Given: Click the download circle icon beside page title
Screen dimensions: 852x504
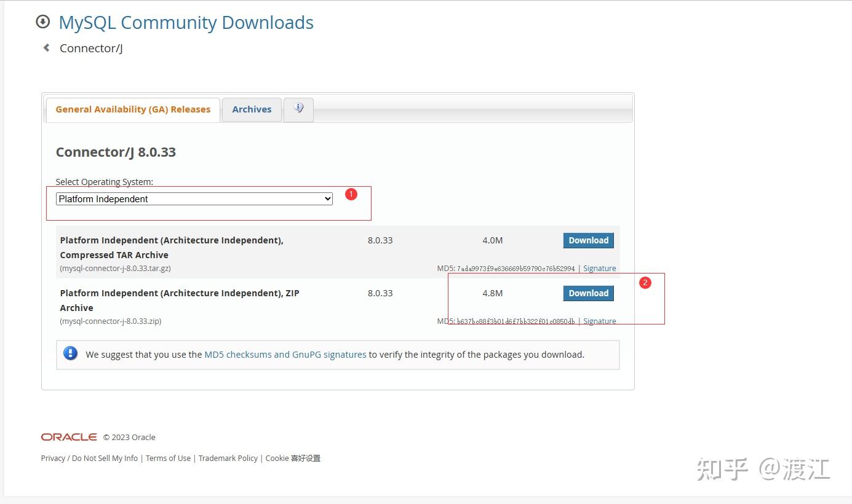Looking at the screenshot, I should coord(42,22).
